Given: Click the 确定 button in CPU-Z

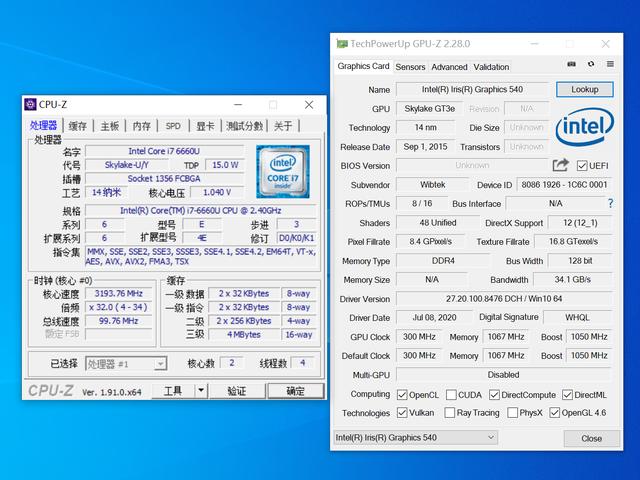Looking at the screenshot, I should (x=296, y=391).
